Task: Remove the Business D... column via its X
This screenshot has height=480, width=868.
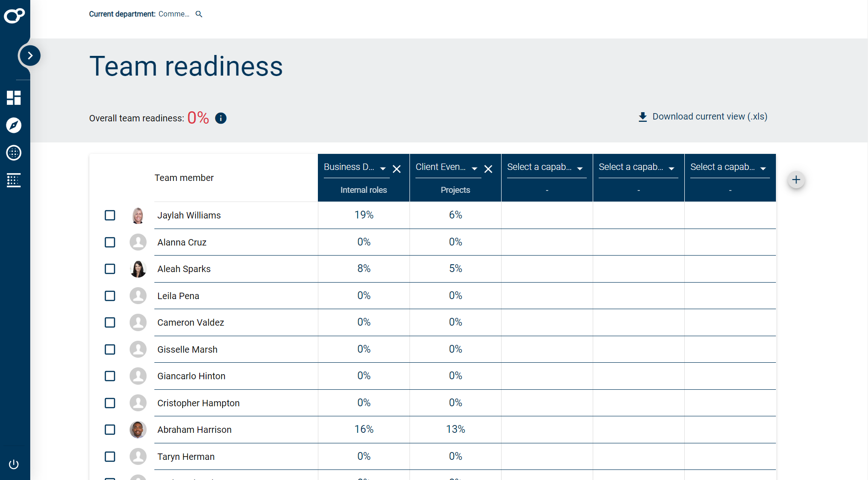Action: pos(397,169)
